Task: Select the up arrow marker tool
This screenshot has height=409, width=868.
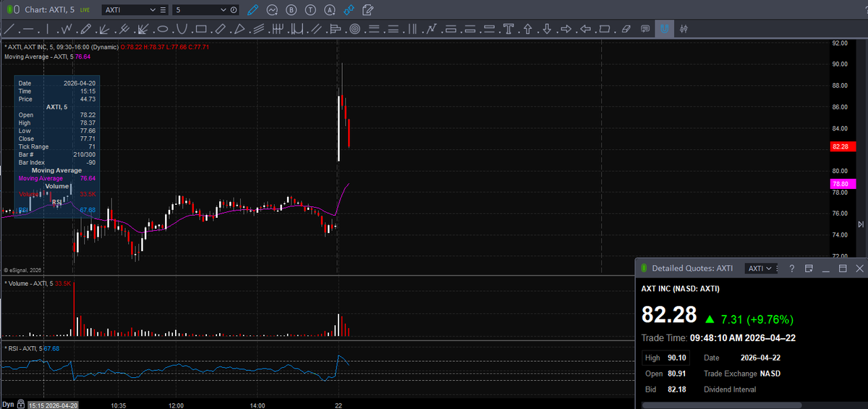Action: (528, 29)
